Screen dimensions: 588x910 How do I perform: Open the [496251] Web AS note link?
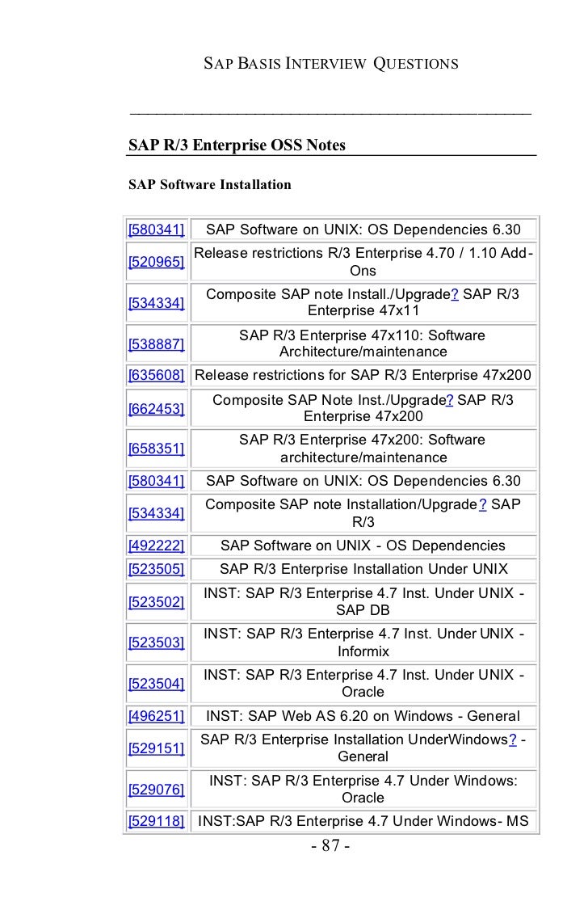coord(156,715)
